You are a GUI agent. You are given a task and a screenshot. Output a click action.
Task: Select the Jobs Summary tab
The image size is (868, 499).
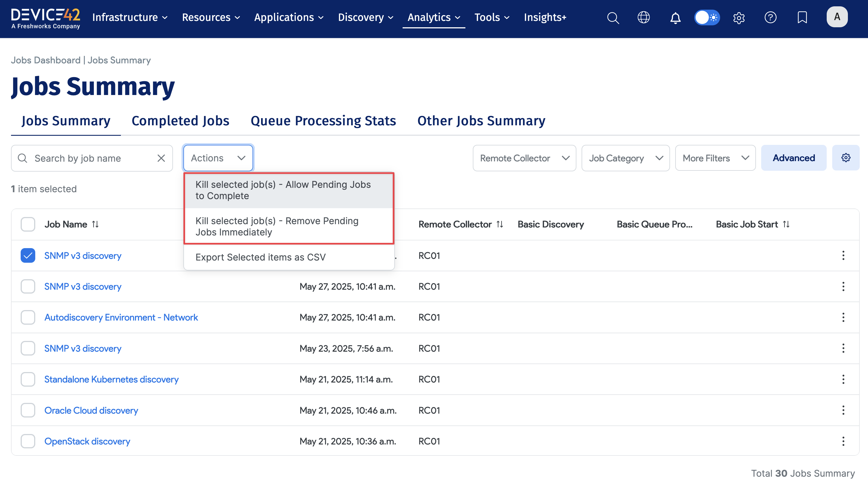pos(66,121)
